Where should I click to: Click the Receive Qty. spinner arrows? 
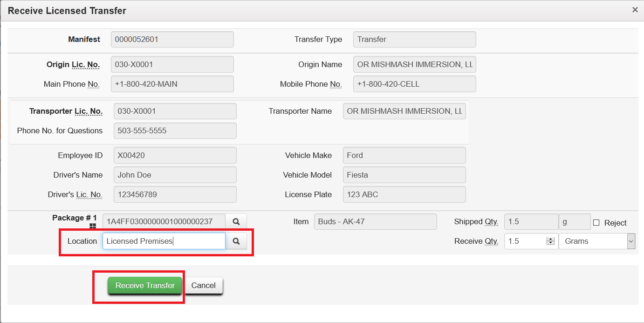[x=550, y=241]
